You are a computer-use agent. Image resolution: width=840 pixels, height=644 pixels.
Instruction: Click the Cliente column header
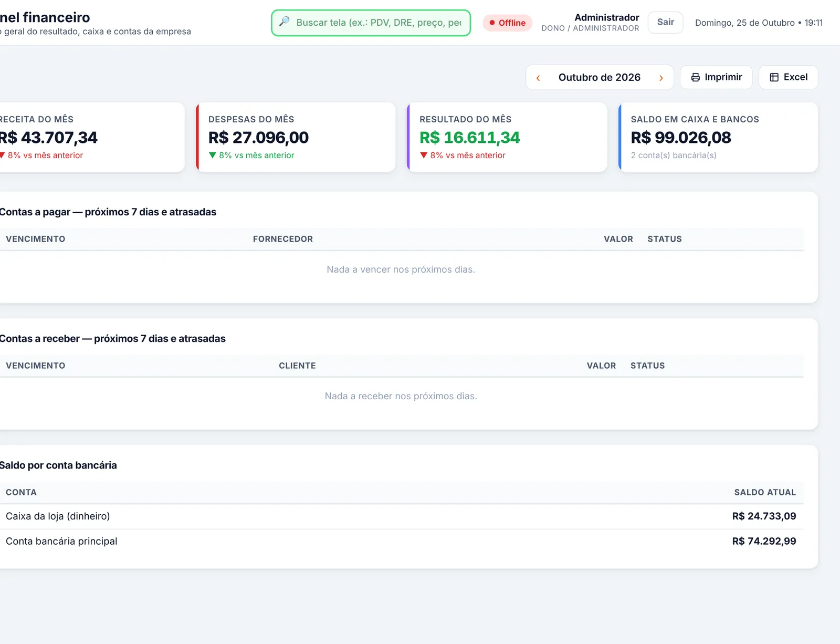(x=297, y=366)
